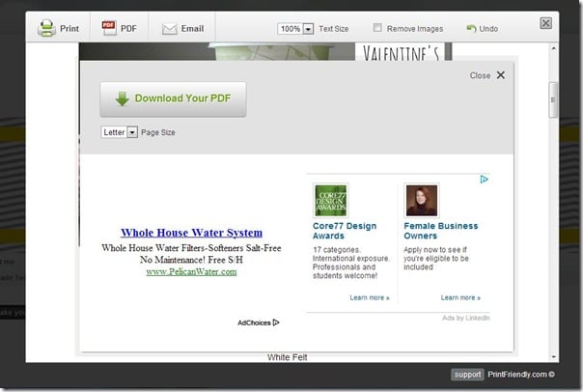This screenshot has height=392, width=583.
Task: Open the Female Business Owners portrait thumbnail
Action: coord(422,200)
